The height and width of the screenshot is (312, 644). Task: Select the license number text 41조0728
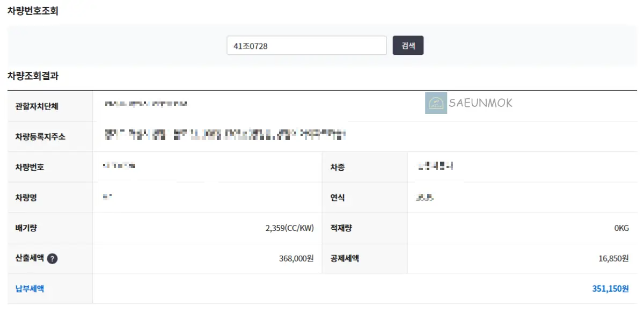click(251, 45)
